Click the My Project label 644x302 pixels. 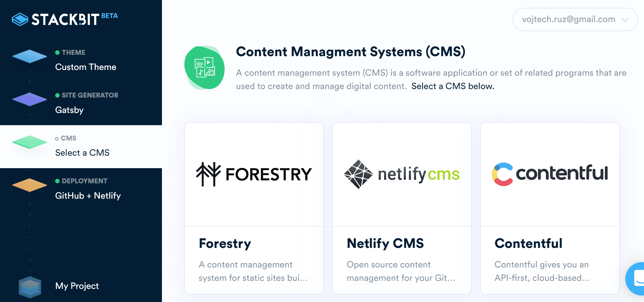[77, 286]
